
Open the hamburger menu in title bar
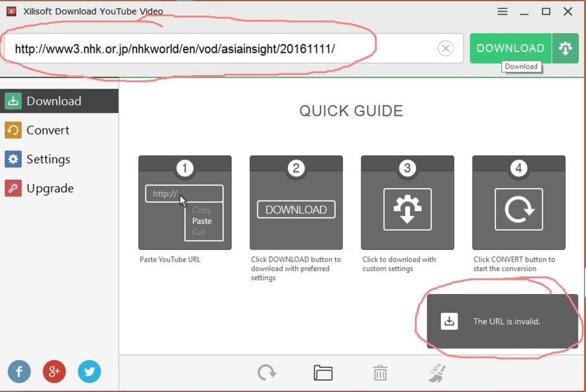pyautogui.click(x=503, y=12)
